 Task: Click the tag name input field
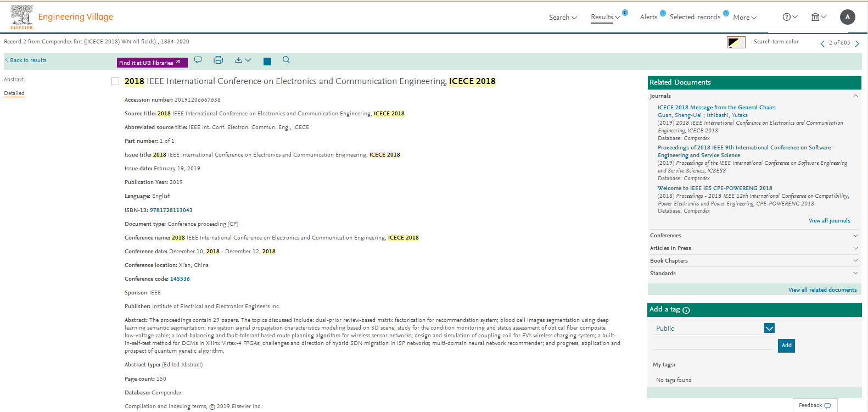pos(712,345)
